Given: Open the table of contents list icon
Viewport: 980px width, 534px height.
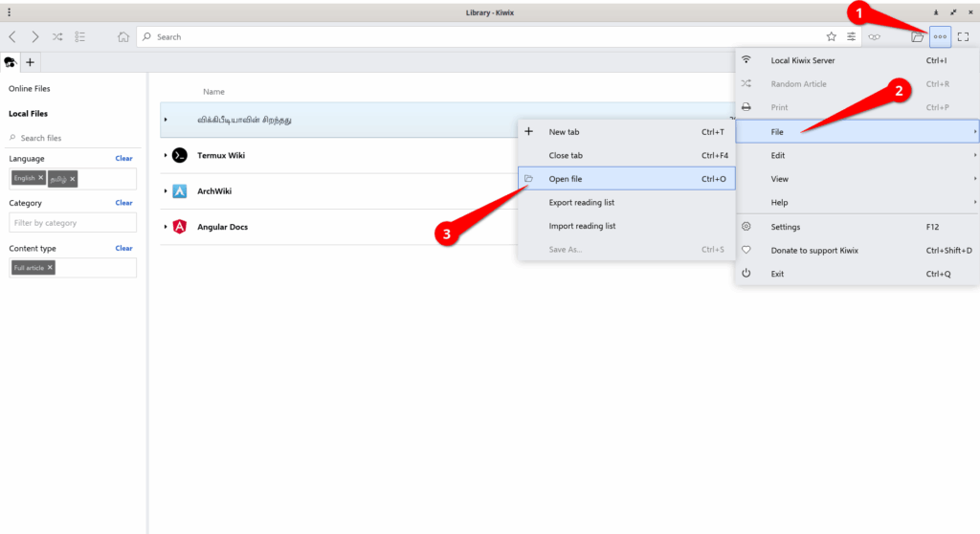Looking at the screenshot, I should pyautogui.click(x=80, y=37).
